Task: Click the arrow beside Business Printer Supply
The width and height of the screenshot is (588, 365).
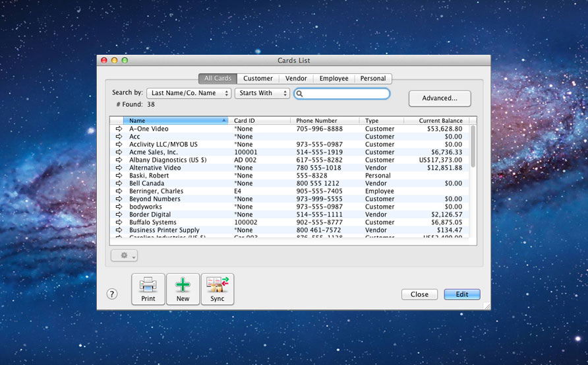Action: pyautogui.click(x=119, y=230)
